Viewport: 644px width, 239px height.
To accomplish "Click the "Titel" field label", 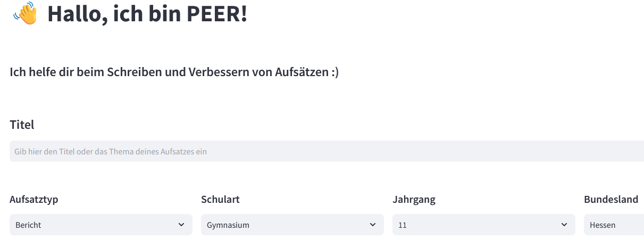I will (x=22, y=125).
